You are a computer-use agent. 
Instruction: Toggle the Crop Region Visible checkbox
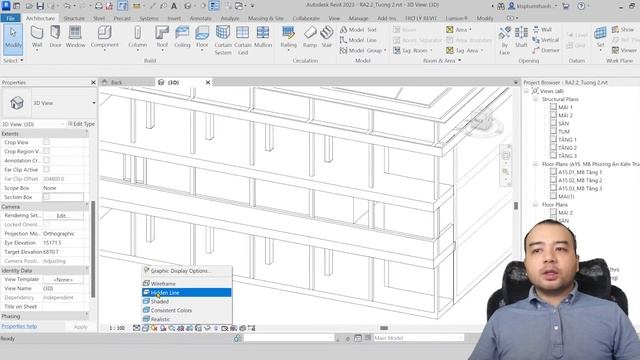tap(46, 151)
